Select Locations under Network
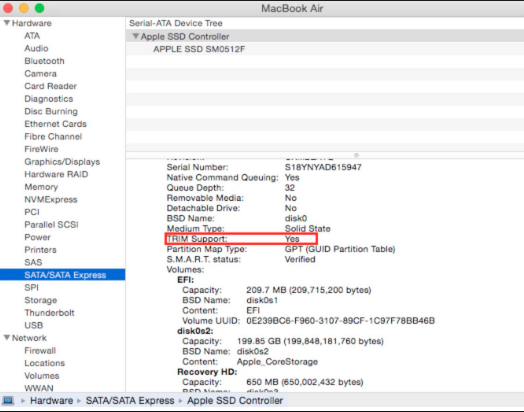Screen dimensions: 524x412 click(45, 363)
